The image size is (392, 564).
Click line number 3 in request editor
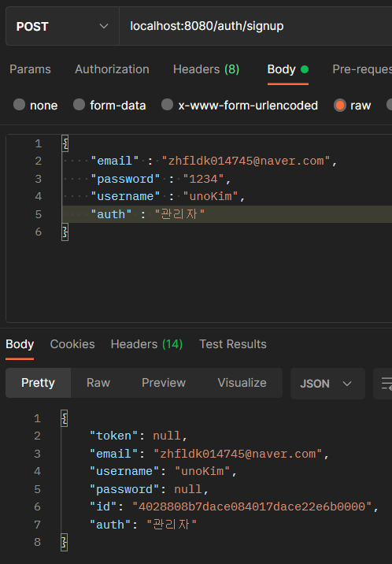pos(38,179)
